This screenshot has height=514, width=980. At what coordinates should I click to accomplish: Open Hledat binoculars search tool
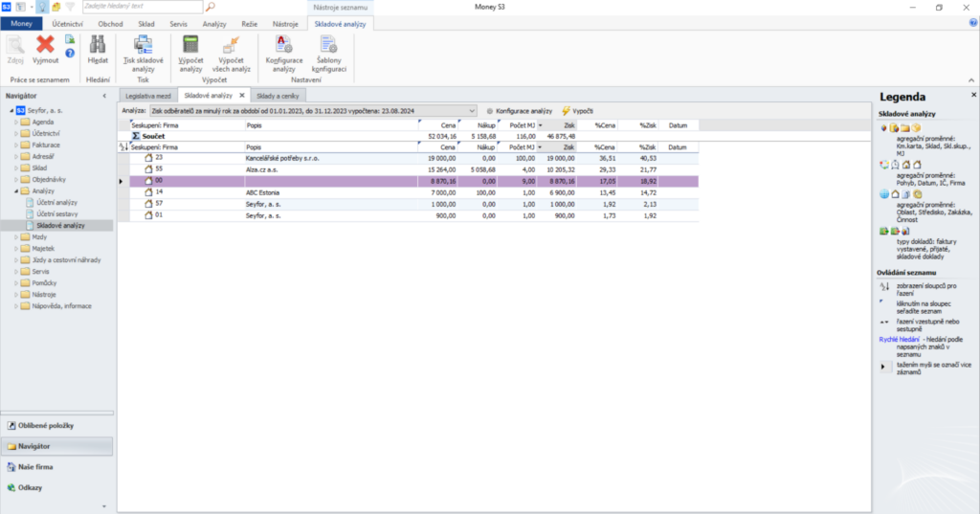[x=98, y=48]
